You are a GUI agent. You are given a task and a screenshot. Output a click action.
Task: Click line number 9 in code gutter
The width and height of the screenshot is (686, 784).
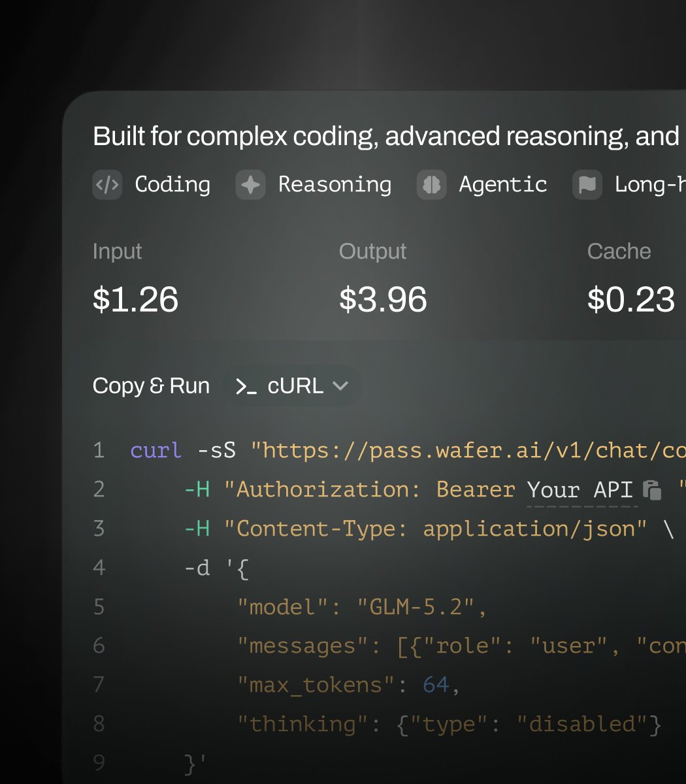(99, 763)
